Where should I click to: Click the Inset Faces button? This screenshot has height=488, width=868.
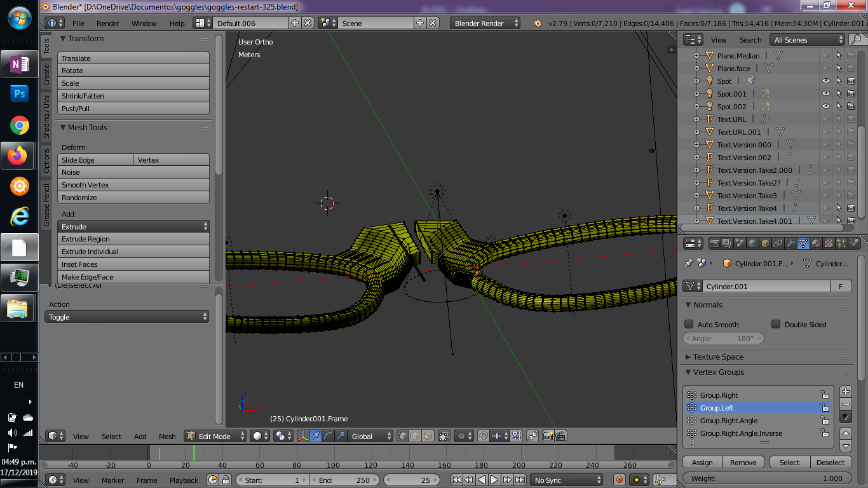(133, 264)
